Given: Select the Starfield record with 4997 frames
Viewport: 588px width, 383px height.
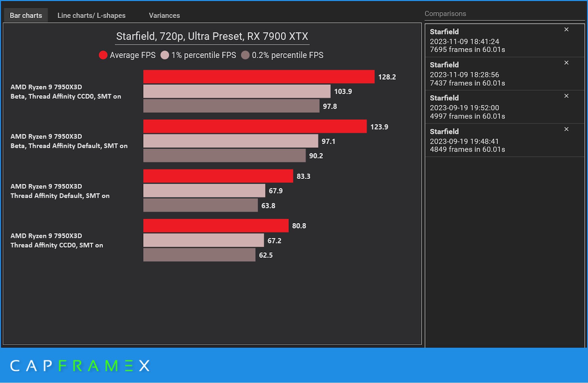Looking at the screenshot, I should point(504,107).
